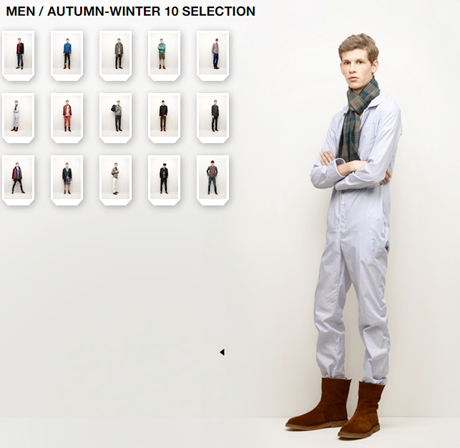Image resolution: width=460 pixels, height=448 pixels.
Task: Open the white trousers outfit thumbnail
Action: pyautogui.click(x=116, y=180)
